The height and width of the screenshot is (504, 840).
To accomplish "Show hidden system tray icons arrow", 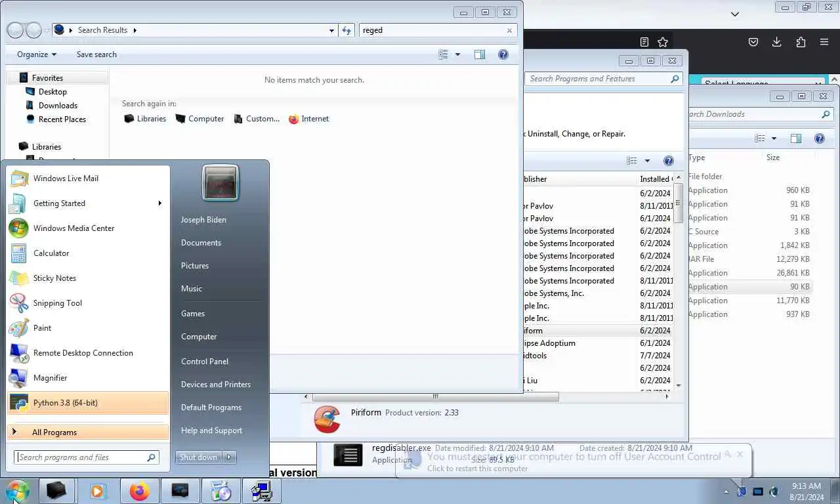I will (x=726, y=492).
